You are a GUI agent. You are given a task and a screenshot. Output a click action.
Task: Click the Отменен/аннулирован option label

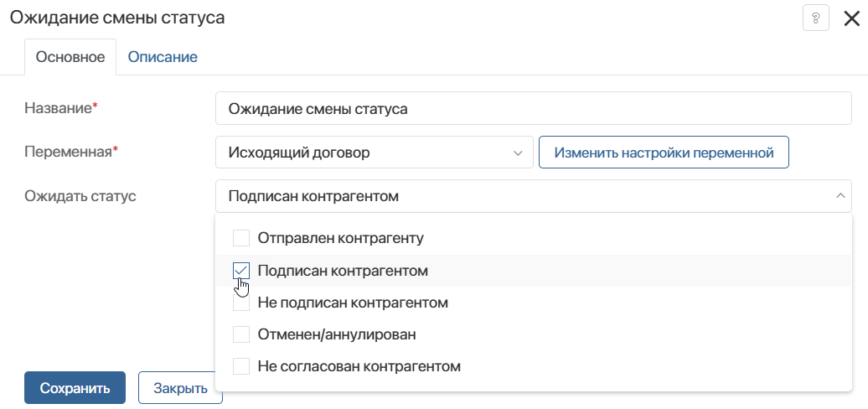click(337, 334)
